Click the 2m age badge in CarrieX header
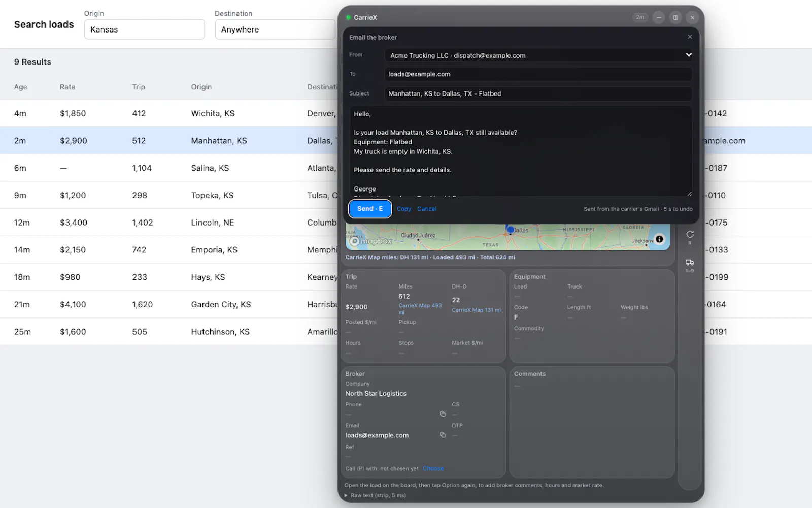The image size is (812, 508). (x=640, y=17)
